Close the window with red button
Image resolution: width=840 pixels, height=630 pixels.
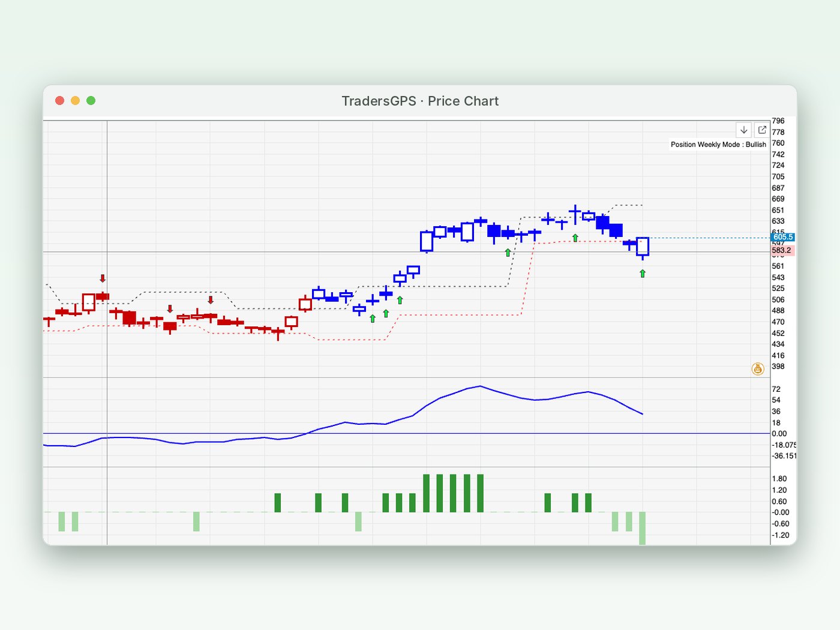59,100
